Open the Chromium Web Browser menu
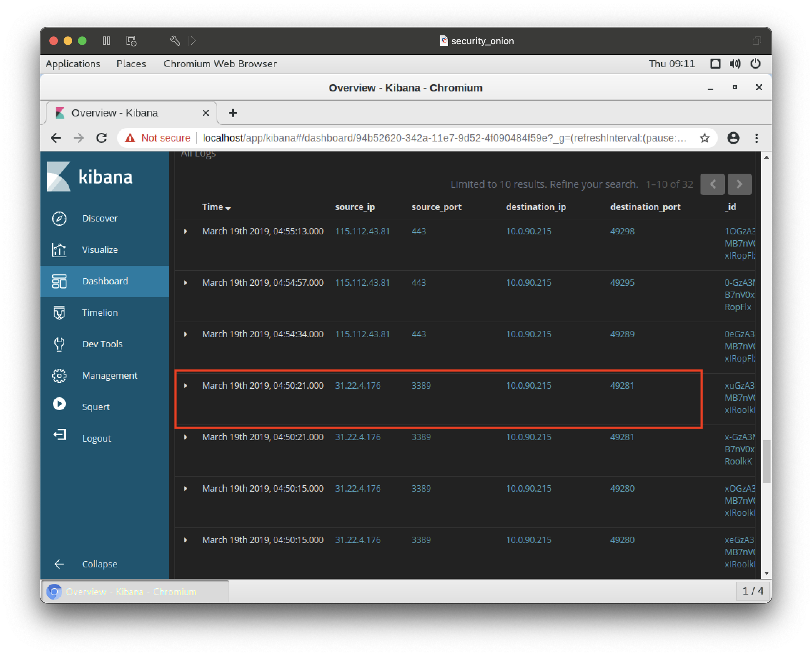 (220, 64)
